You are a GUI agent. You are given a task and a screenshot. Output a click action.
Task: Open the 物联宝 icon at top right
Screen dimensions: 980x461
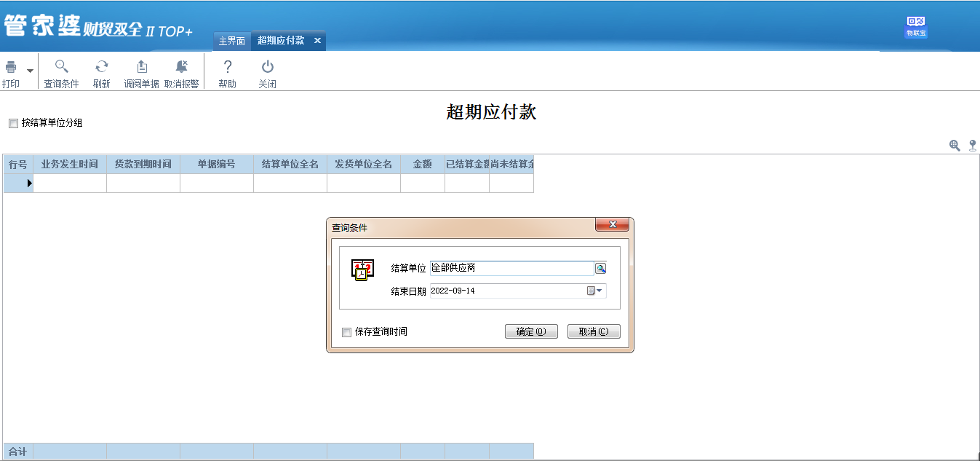tap(915, 25)
